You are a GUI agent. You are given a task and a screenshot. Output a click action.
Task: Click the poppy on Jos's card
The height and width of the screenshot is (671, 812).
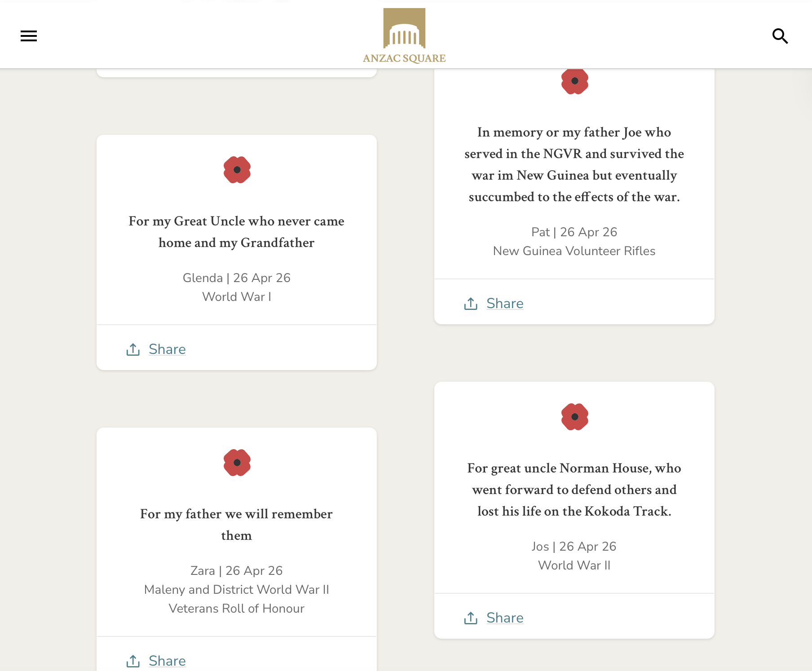tap(575, 417)
